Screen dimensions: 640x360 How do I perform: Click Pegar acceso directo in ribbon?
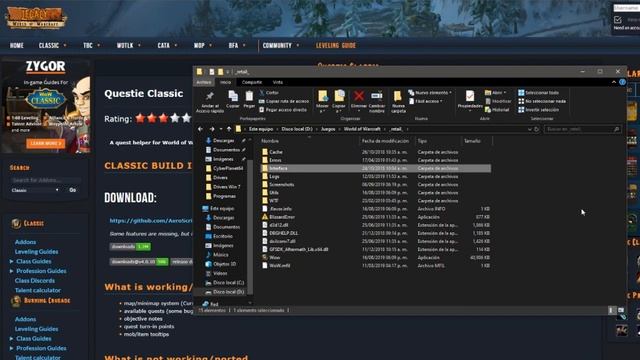[x=283, y=110]
